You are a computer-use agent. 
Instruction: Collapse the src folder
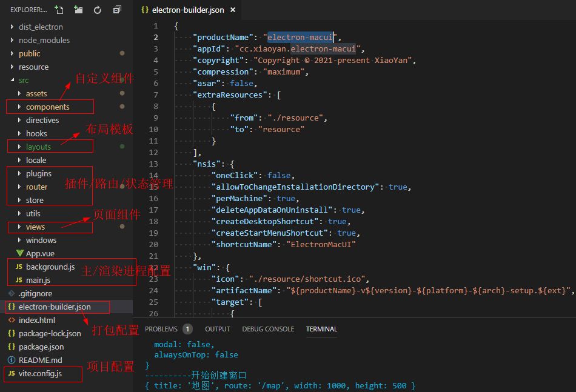tap(23, 80)
